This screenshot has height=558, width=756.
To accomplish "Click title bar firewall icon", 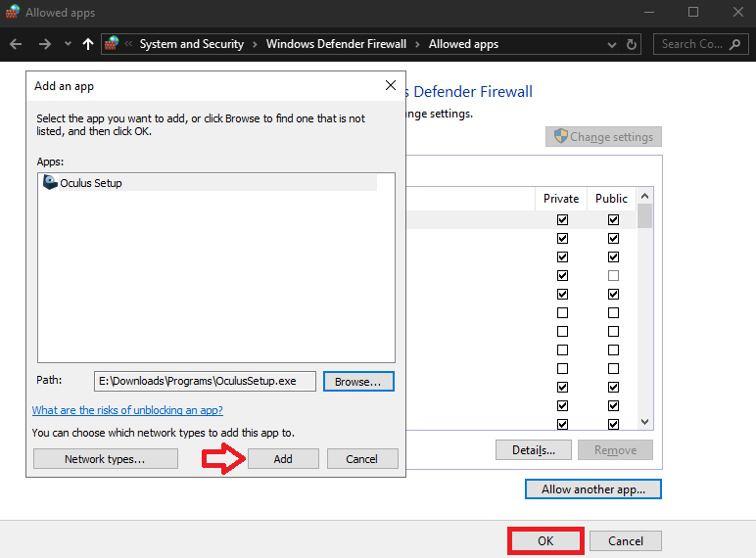I will pyautogui.click(x=13, y=12).
